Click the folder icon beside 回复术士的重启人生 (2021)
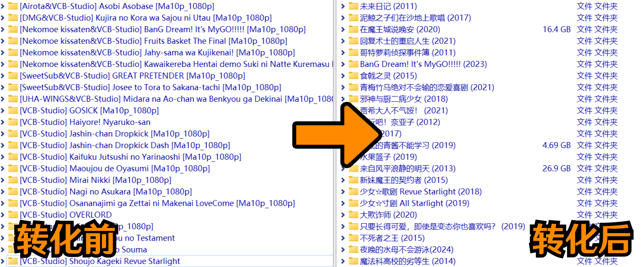The height and width of the screenshot is (267, 644). (353, 41)
